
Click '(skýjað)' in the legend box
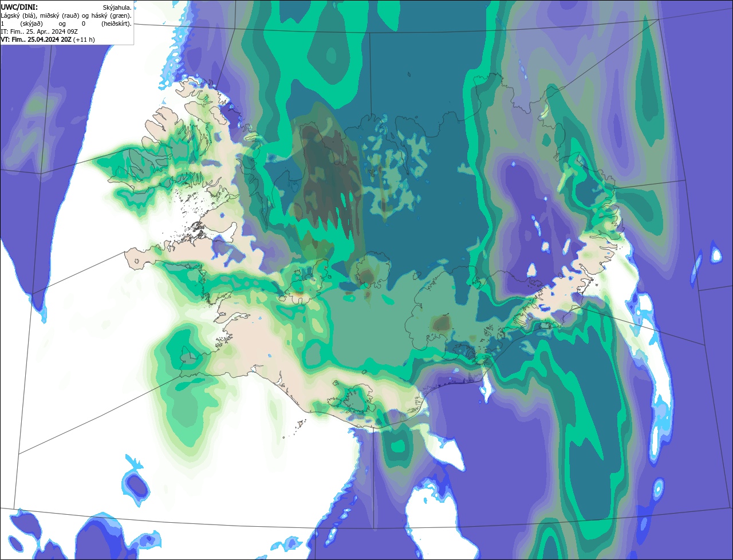coord(31,24)
